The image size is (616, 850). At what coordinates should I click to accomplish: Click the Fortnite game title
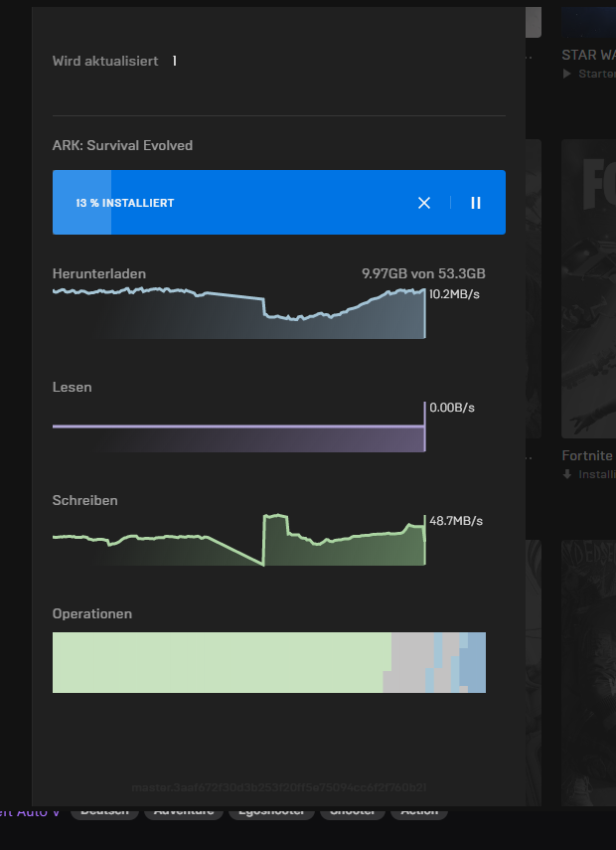point(588,455)
